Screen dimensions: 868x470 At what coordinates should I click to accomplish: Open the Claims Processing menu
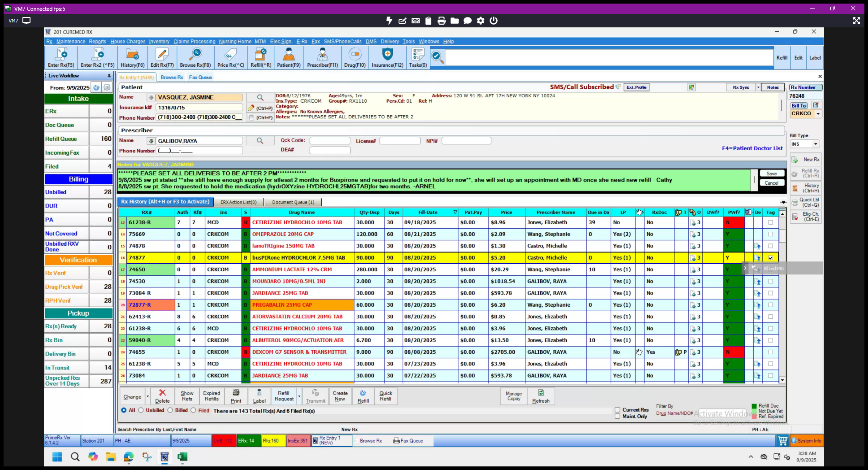point(194,41)
